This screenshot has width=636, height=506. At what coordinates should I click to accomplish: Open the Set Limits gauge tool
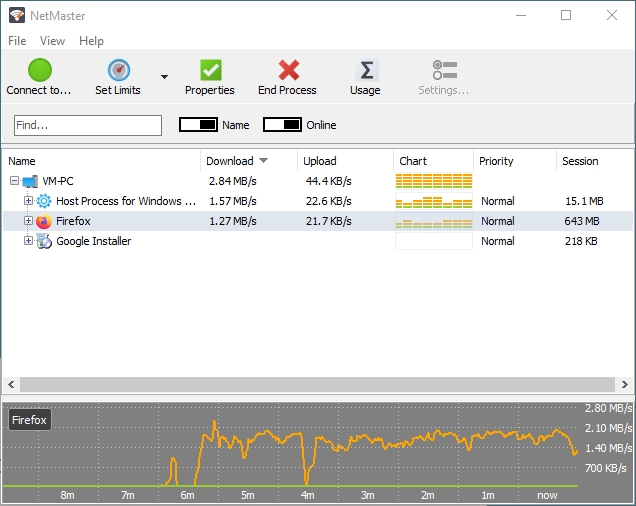pyautogui.click(x=118, y=71)
